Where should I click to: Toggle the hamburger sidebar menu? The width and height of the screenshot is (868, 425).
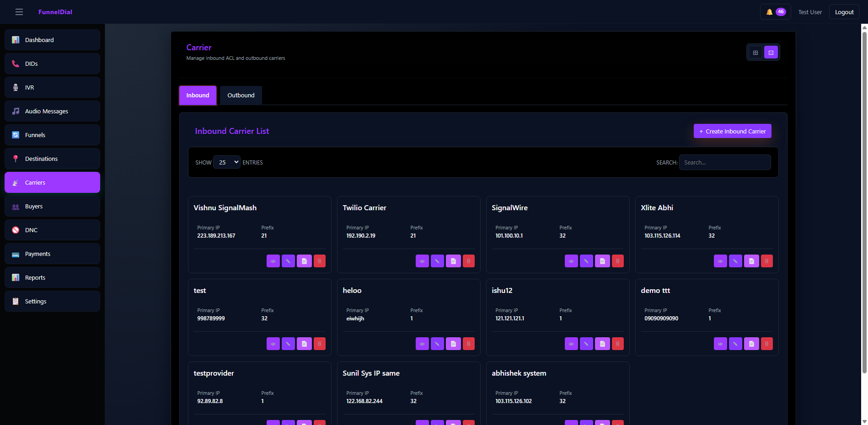(x=19, y=12)
